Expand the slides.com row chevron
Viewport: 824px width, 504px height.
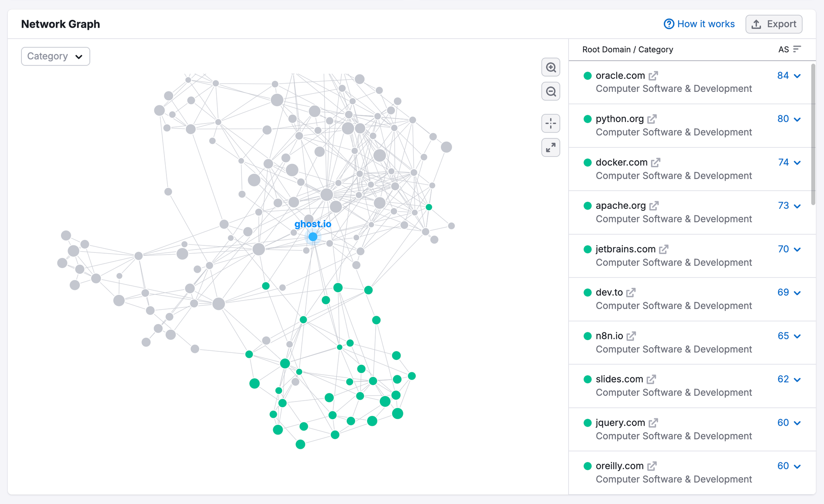coord(797,380)
